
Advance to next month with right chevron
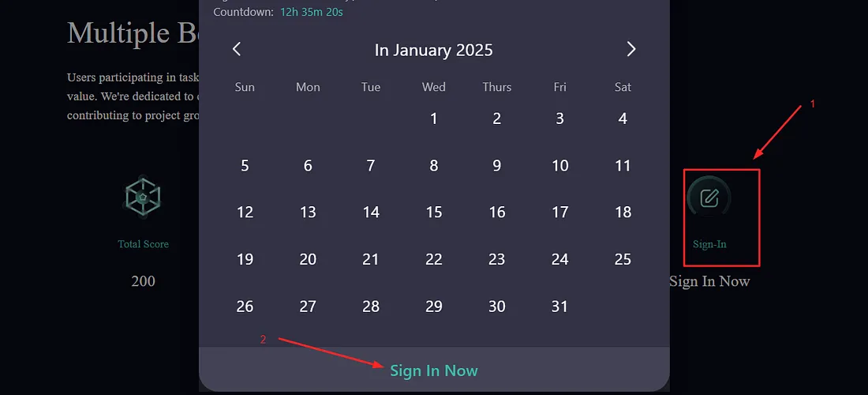pos(631,49)
